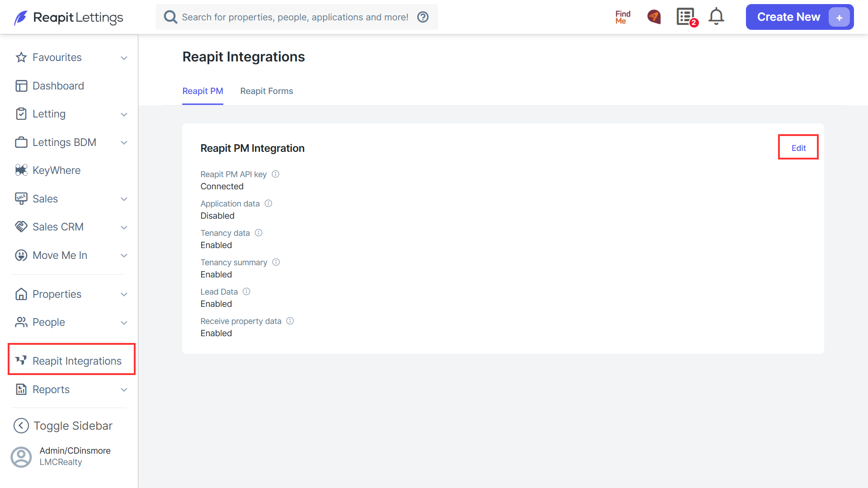Open Reapit Integrations in sidebar
This screenshot has width=868, height=488.
[x=71, y=361]
